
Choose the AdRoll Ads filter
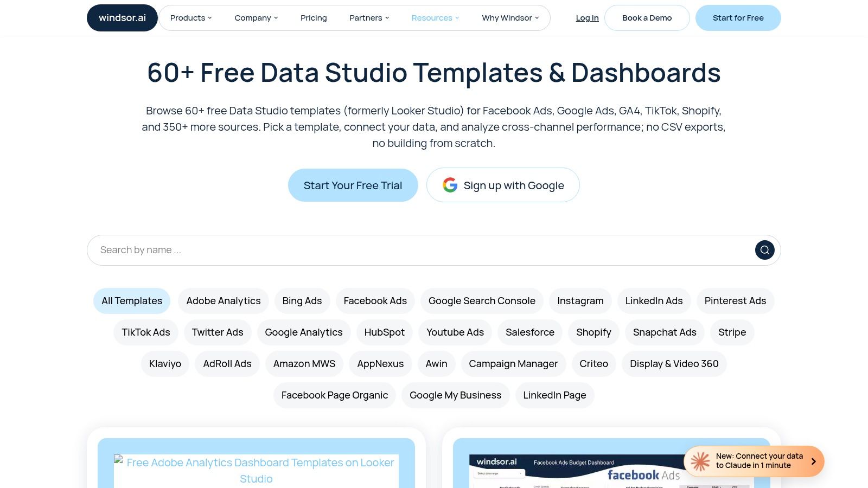[x=227, y=364]
